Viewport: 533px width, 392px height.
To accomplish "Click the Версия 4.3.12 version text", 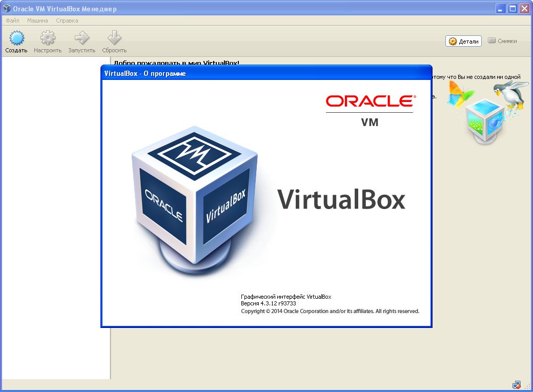I will click(268, 303).
